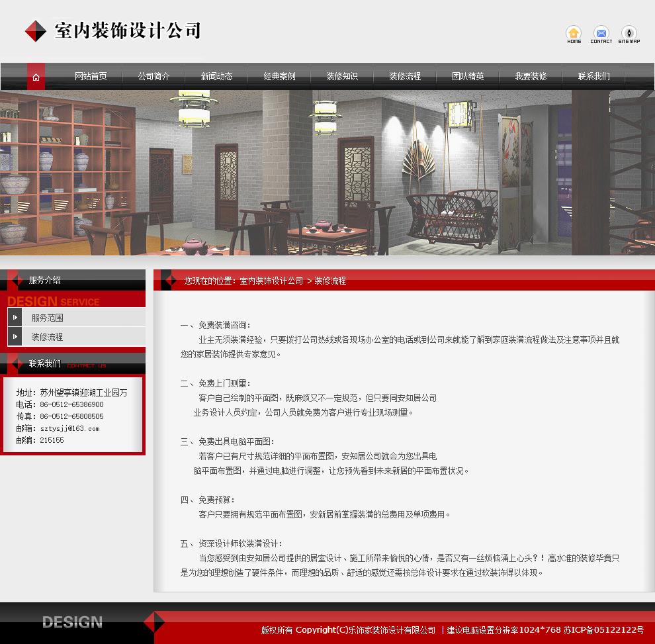The image size is (655, 644).
Task: Click the home icon in the navigation bar
Action: tap(35, 76)
